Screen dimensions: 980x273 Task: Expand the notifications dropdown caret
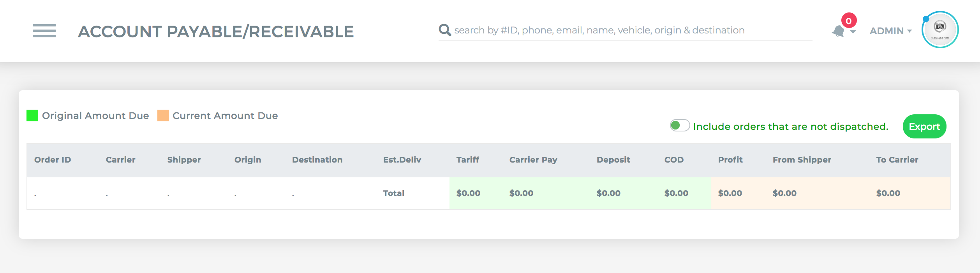pos(853,32)
